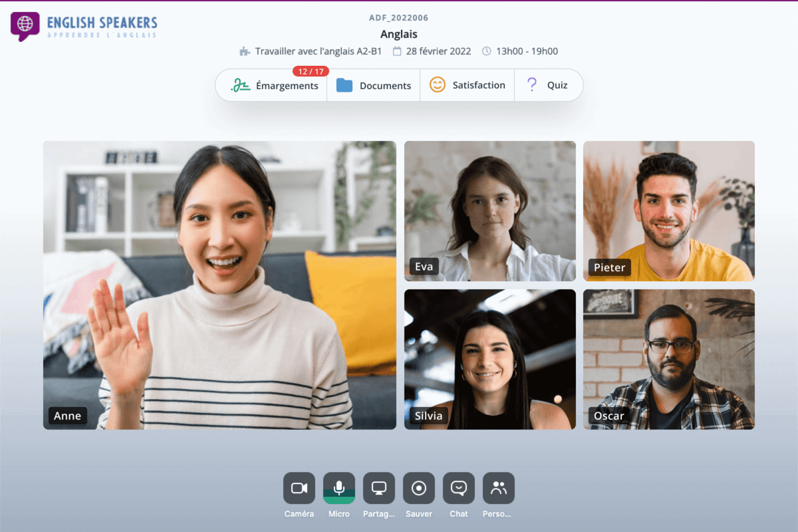
Task: Click the Émargements signature icon
Action: click(240, 85)
